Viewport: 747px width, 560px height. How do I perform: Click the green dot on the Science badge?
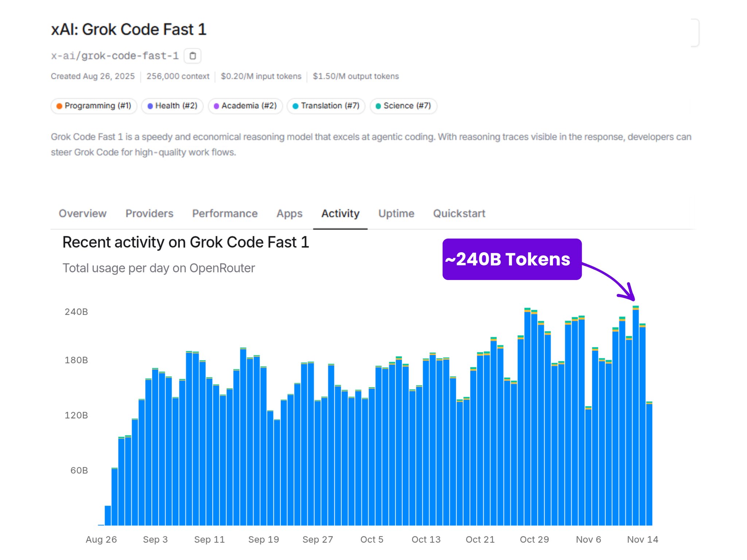point(378,106)
